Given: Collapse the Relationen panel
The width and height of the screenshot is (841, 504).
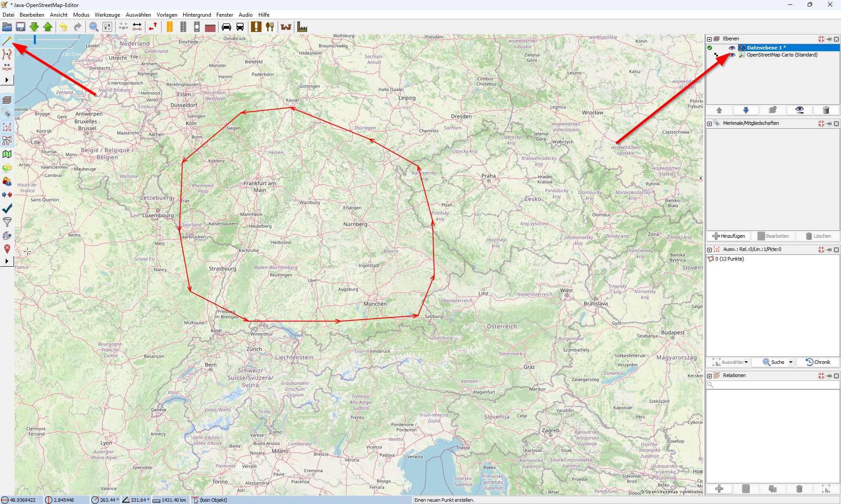Looking at the screenshot, I should pyautogui.click(x=710, y=376).
